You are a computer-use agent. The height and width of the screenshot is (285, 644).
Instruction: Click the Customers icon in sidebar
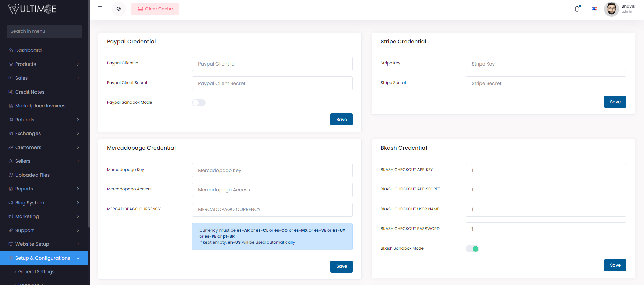pyautogui.click(x=11, y=147)
